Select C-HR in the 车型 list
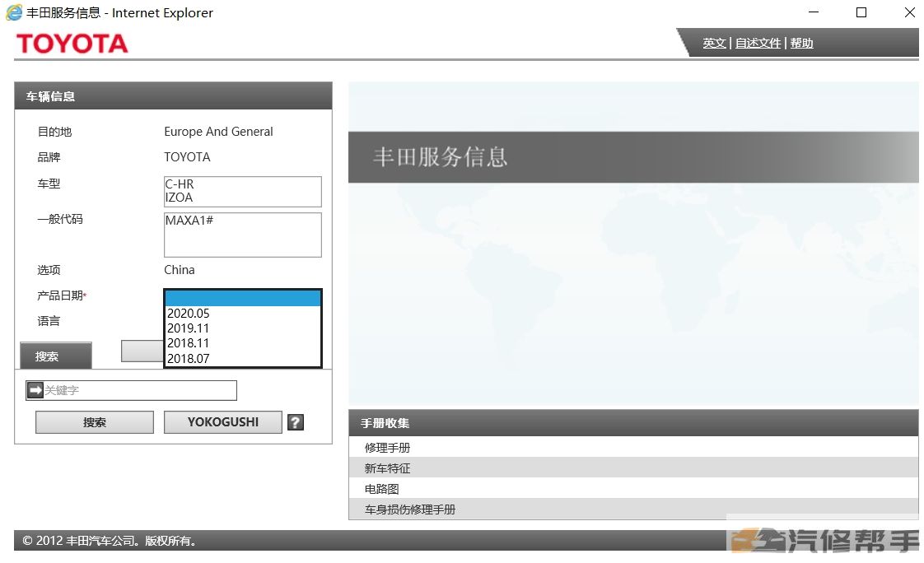The width and height of the screenshot is (924, 563). (x=243, y=184)
